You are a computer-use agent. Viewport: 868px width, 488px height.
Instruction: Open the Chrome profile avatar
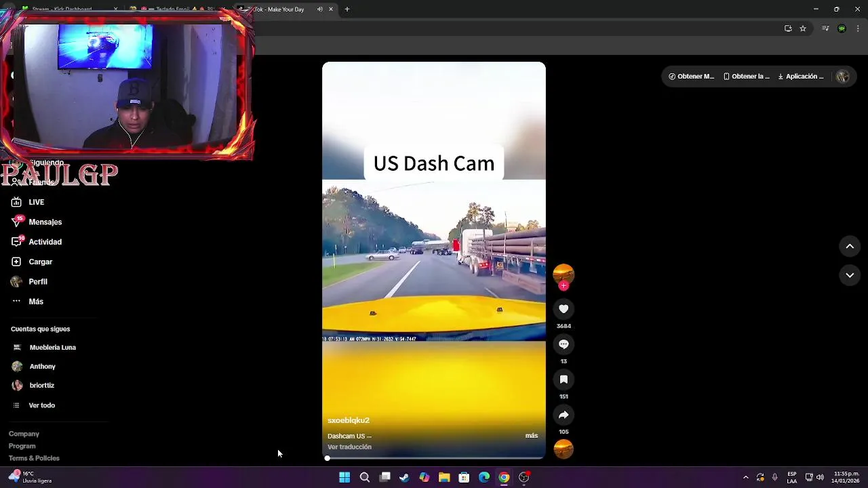pos(842,28)
